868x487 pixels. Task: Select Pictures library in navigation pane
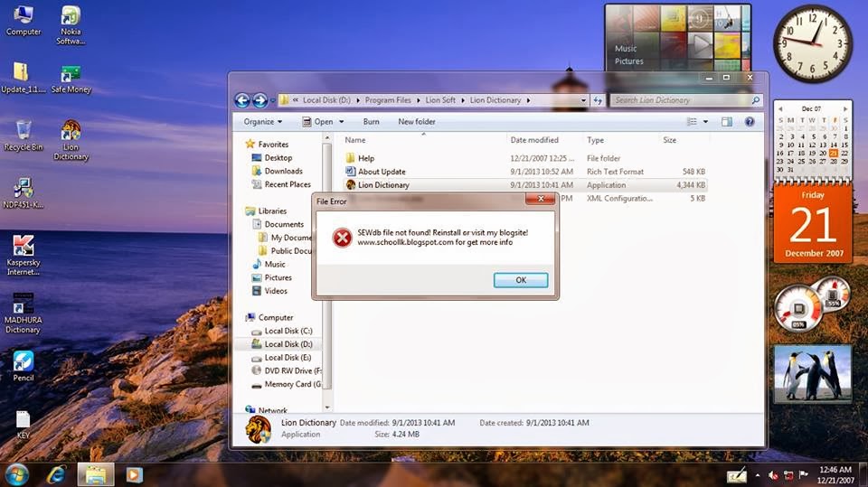pyautogui.click(x=278, y=277)
